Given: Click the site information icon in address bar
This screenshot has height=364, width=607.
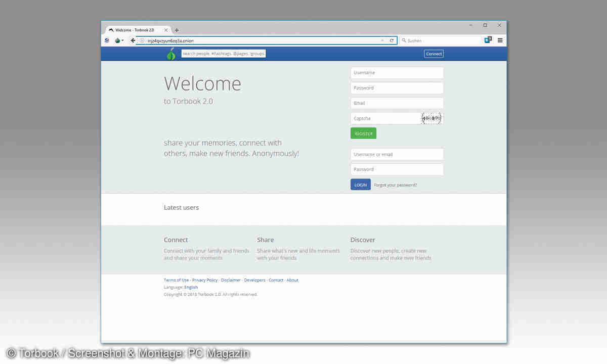Looking at the screenshot, I should [142, 40].
